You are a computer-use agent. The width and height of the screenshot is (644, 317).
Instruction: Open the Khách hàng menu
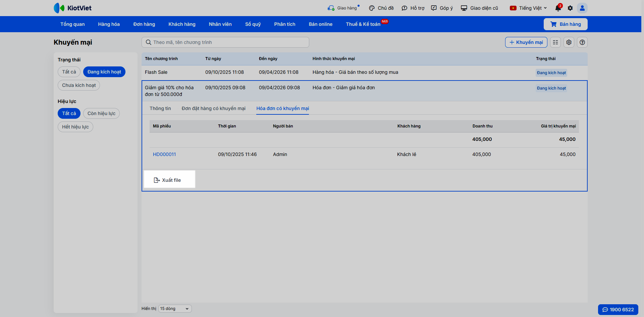tap(182, 24)
